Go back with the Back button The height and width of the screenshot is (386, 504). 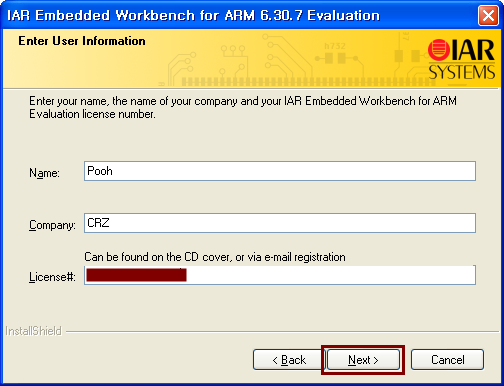click(x=288, y=360)
